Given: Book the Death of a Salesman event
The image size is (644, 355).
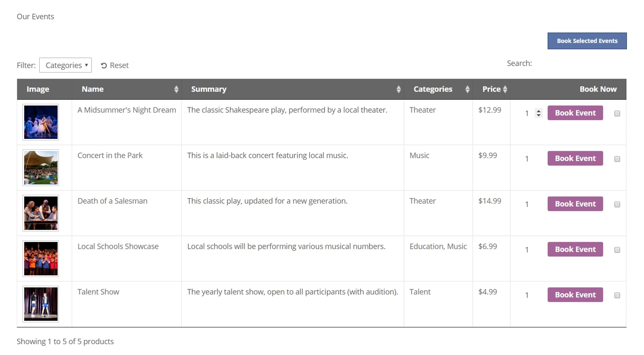Looking at the screenshot, I should pyautogui.click(x=575, y=204).
